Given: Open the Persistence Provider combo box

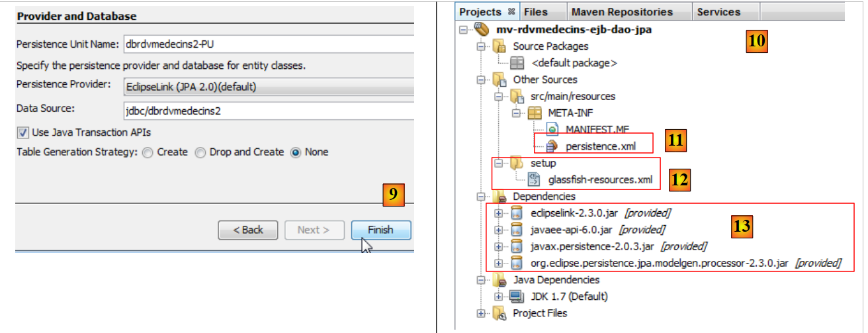Looking at the screenshot, I should (x=268, y=87).
